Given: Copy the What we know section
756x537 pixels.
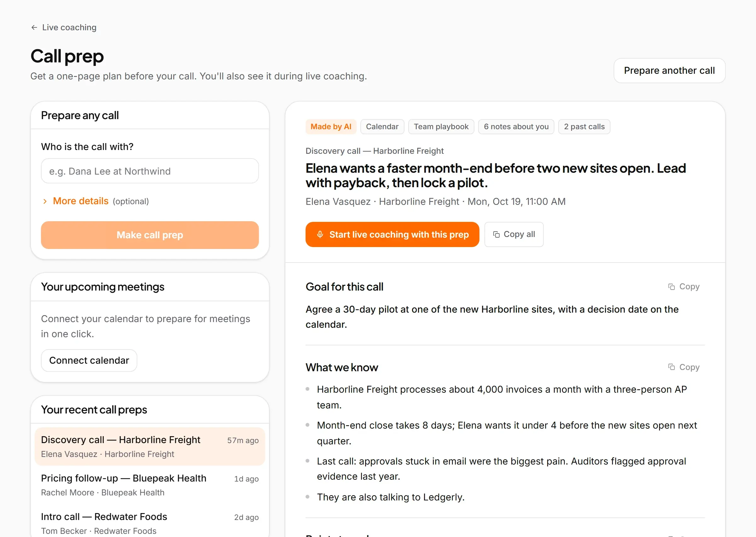Looking at the screenshot, I should coord(684,367).
